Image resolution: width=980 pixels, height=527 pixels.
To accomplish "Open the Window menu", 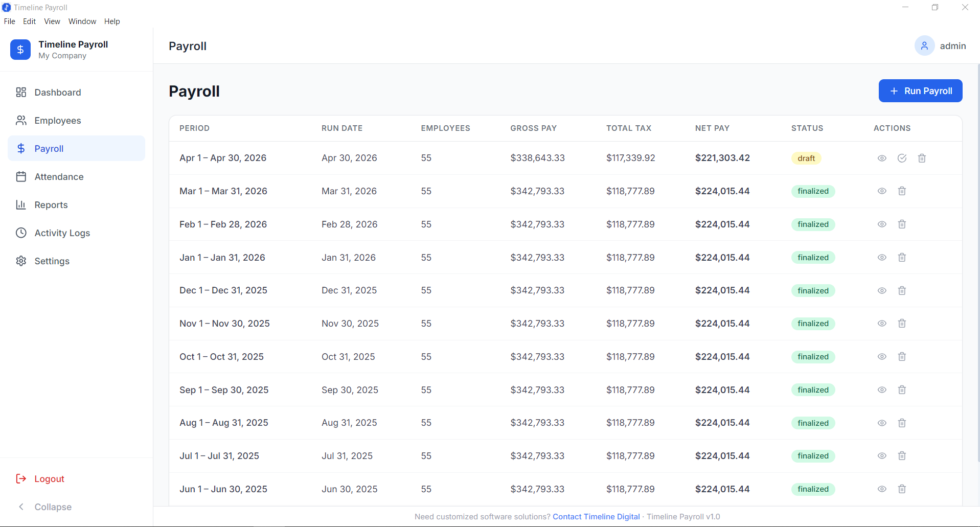I will tap(82, 21).
